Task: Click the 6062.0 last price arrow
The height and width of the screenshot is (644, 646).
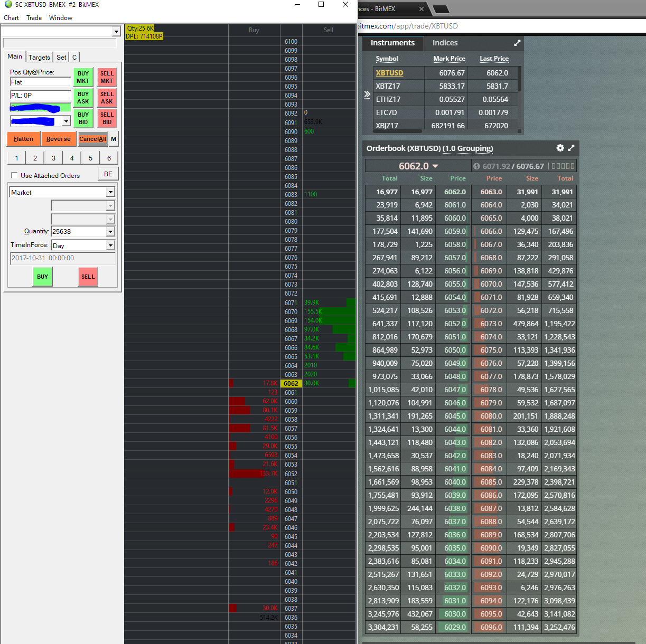Action: (x=435, y=166)
